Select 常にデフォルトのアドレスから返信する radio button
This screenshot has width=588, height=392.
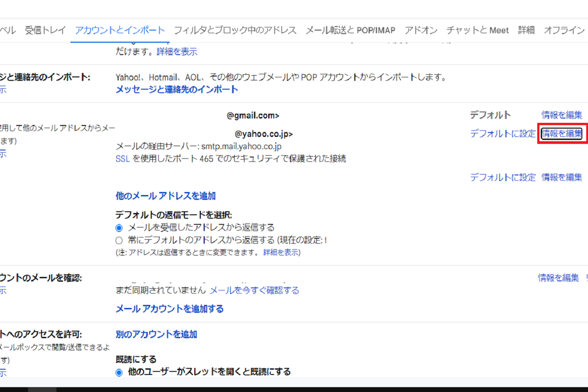[x=119, y=240]
